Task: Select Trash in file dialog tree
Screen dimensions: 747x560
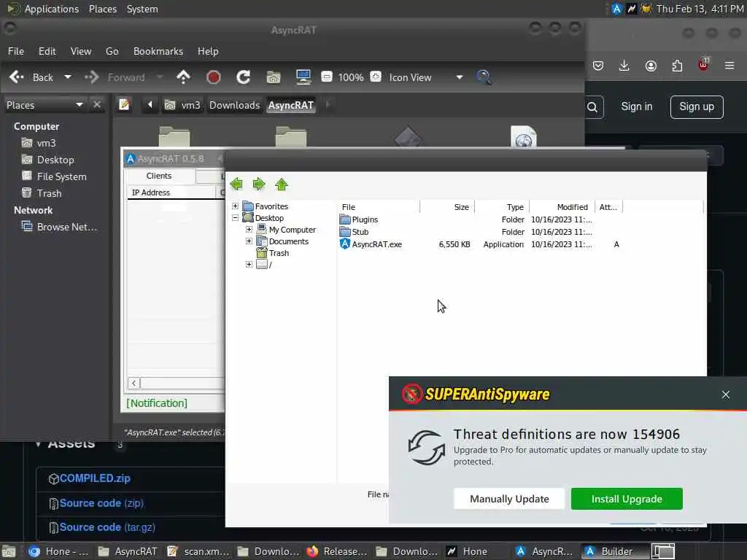Action: (273, 253)
